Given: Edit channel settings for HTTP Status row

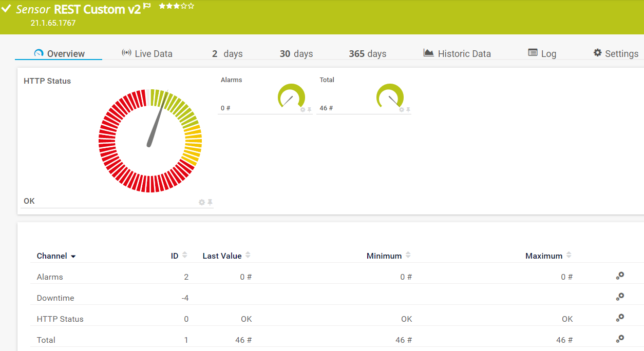Looking at the screenshot, I should tap(620, 318).
